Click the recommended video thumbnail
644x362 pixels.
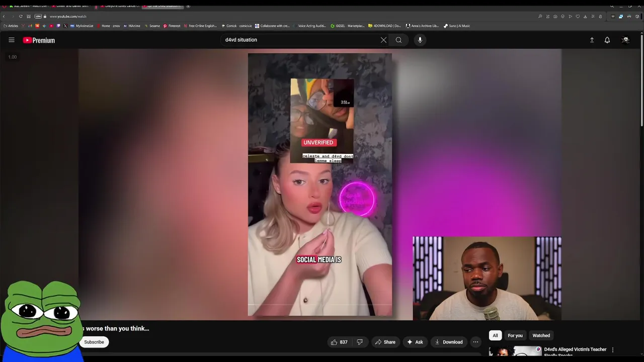pyautogui.click(x=515, y=351)
